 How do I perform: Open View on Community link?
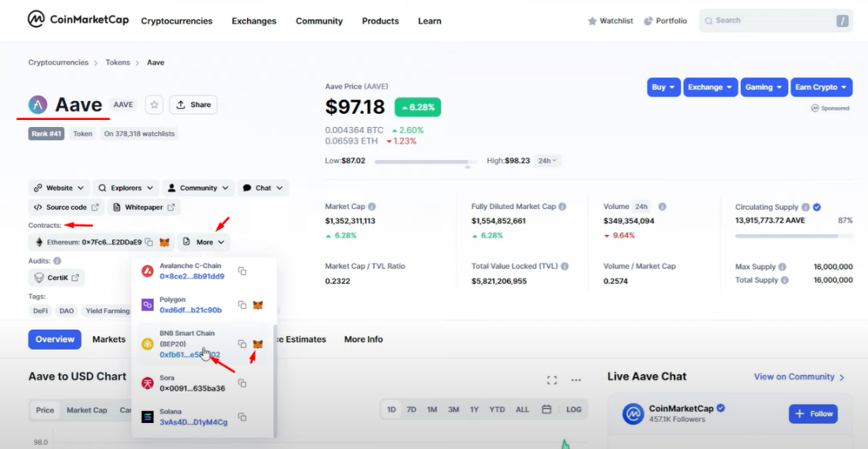(x=799, y=377)
